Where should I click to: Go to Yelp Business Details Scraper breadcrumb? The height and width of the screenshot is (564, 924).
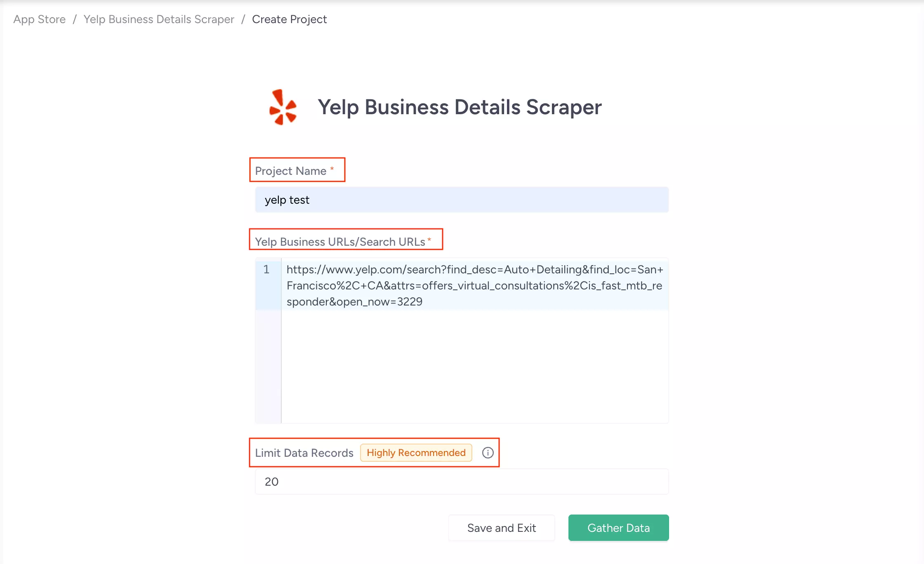[x=159, y=19]
